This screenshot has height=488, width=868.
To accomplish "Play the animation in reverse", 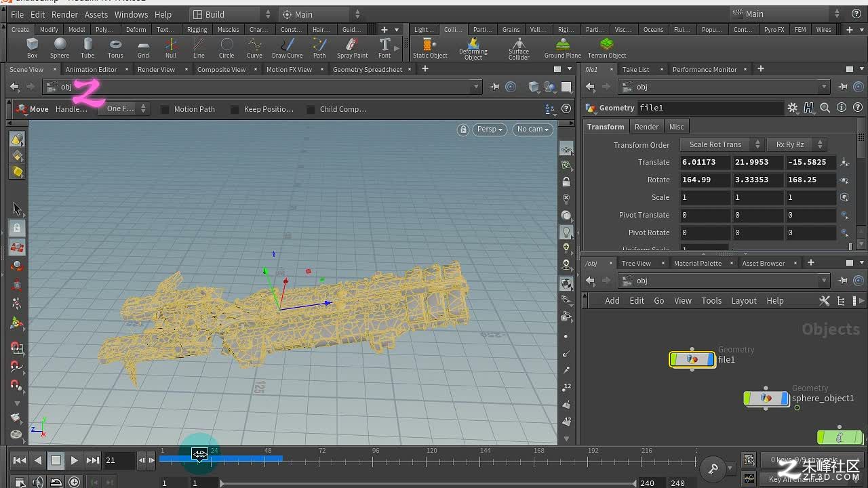I will 38,460.
